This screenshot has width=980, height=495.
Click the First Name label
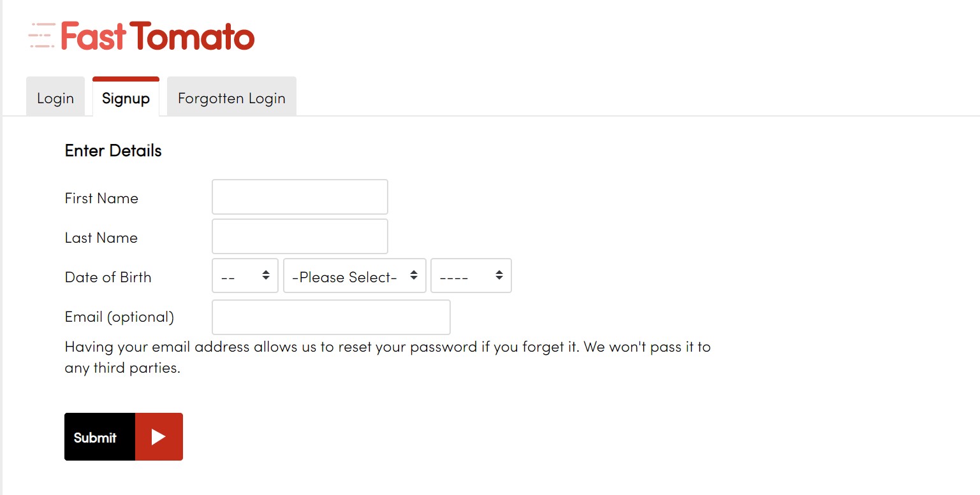(101, 198)
